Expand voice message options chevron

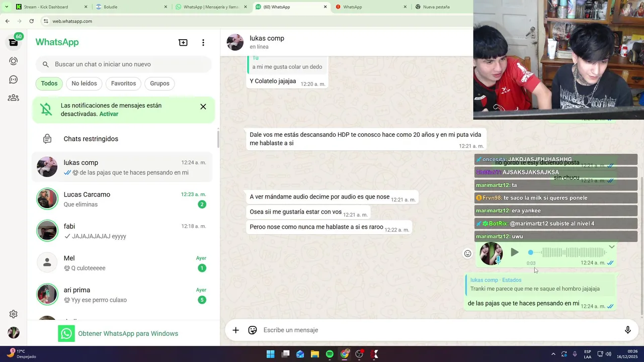click(612, 247)
